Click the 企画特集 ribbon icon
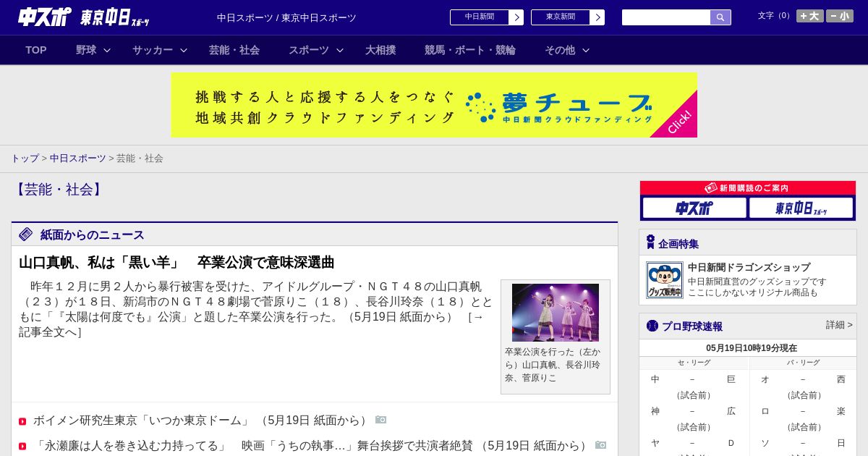The width and height of the screenshot is (868, 456). [650, 242]
